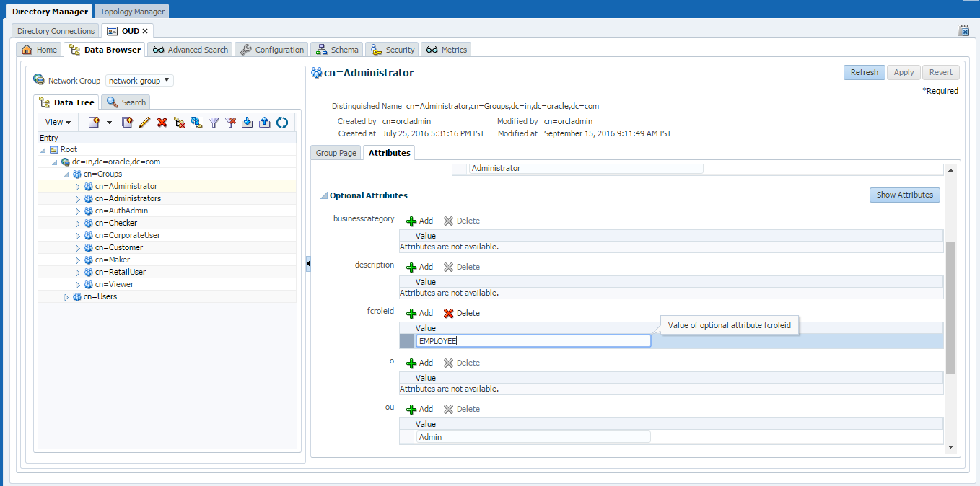Click the Create entry toolbar icon

pos(94,123)
